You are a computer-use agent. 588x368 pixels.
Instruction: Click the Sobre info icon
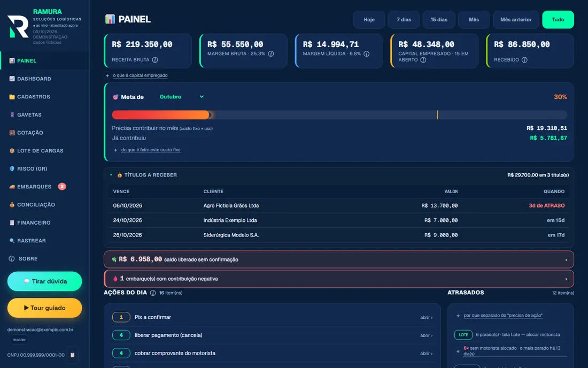point(12,259)
